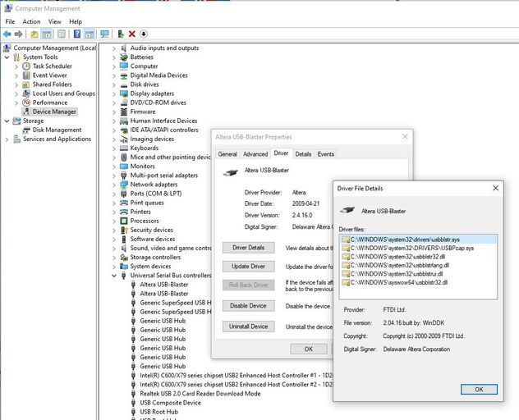Click the Firmware chip icon
Screen dimensions: 519x420
[x=124, y=112]
